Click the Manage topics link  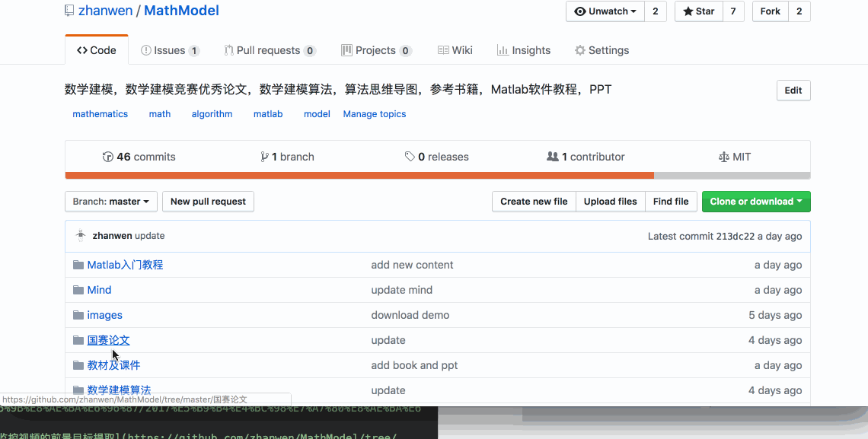[374, 113]
